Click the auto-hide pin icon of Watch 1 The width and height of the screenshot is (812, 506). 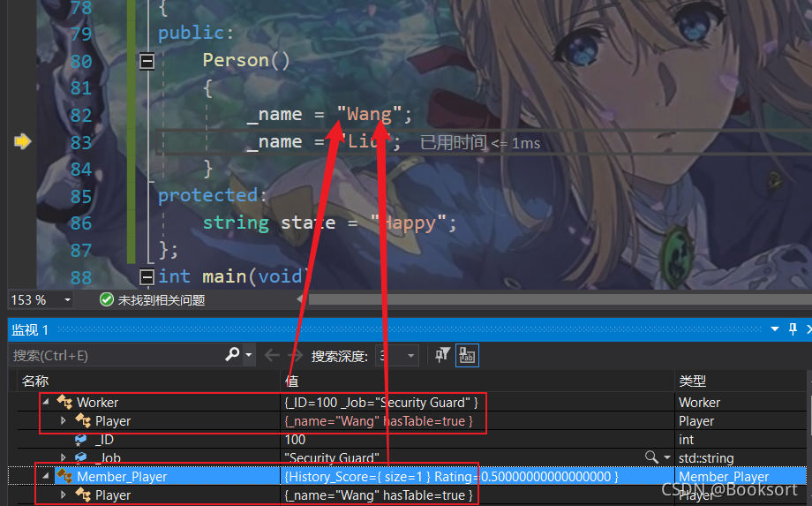click(793, 329)
